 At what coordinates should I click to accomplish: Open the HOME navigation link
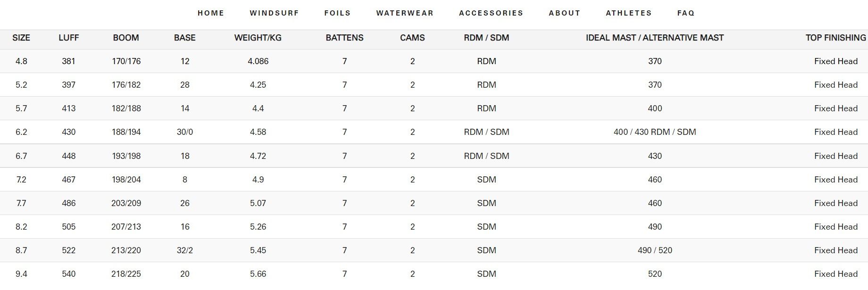tap(211, 13)
